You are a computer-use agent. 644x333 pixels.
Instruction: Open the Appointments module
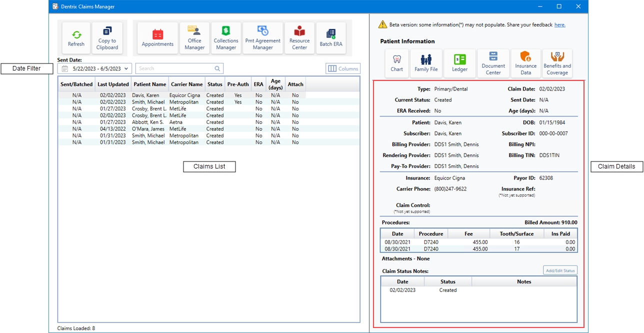pos(157,38)
